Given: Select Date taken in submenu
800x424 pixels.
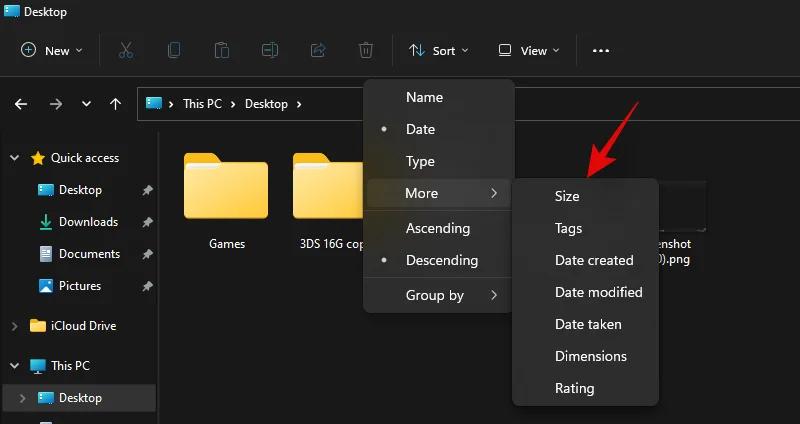Looking at the screenshot, I should pos(585,325).
